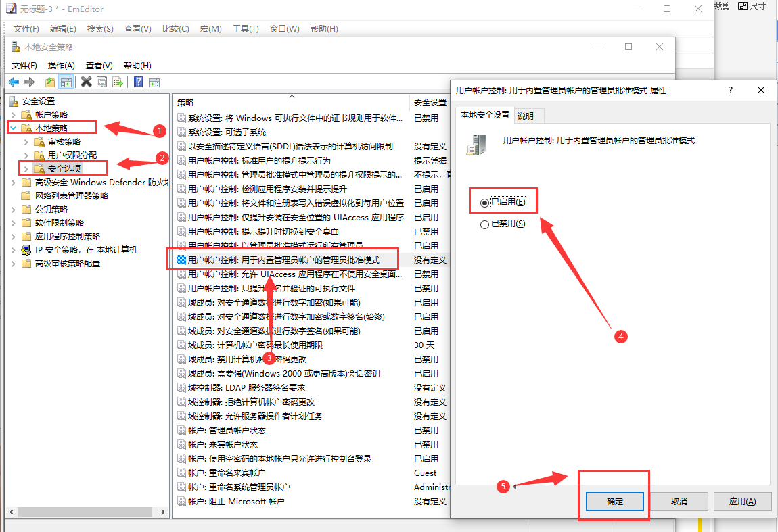Select policy 帐户: 来宾帐户状态
The width and height of the screenshot is (778, 532).
click(x=223, y=444)
